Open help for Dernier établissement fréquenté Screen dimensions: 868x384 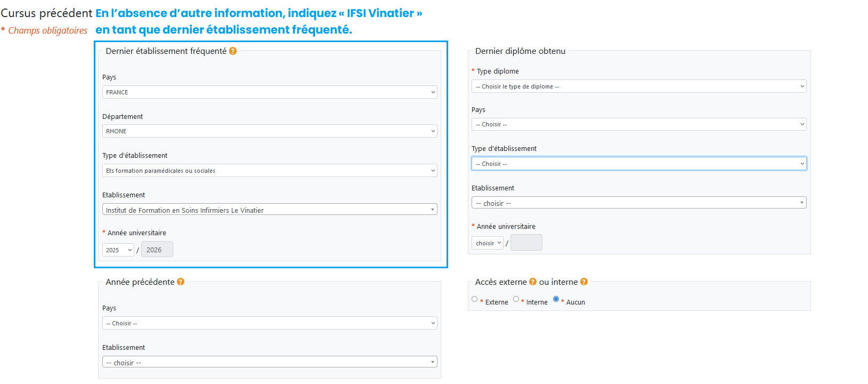[233, 51]
